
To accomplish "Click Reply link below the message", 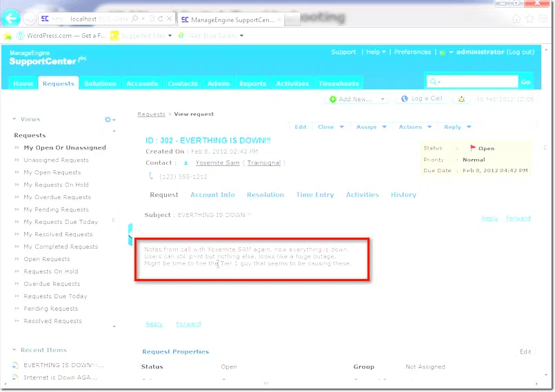I will click(154, 324).
